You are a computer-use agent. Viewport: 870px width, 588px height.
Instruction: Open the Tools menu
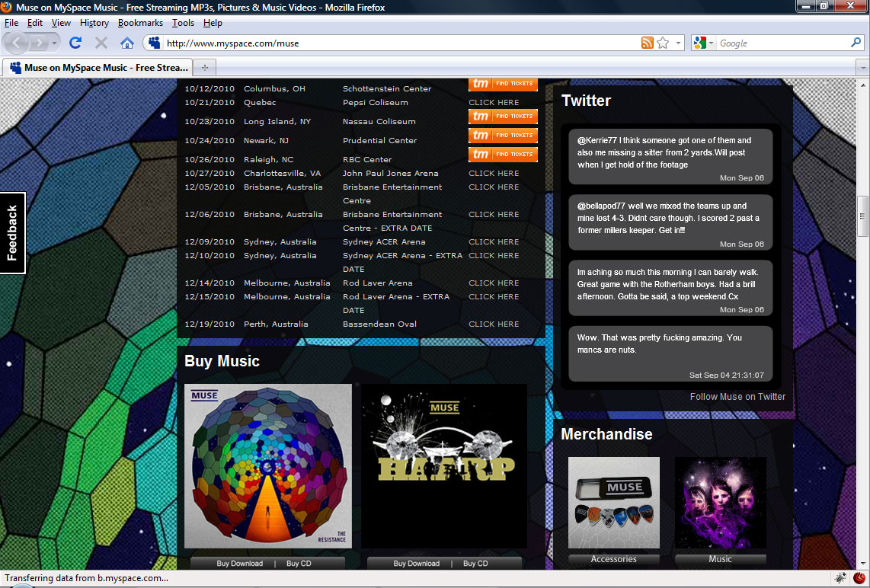[183, 23]
